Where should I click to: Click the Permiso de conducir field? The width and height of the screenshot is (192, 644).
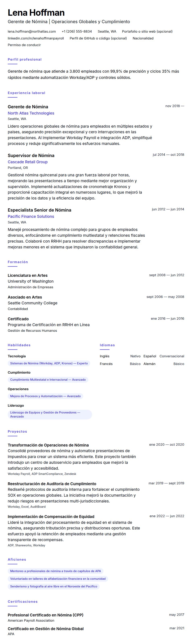(x=24, y=45)
